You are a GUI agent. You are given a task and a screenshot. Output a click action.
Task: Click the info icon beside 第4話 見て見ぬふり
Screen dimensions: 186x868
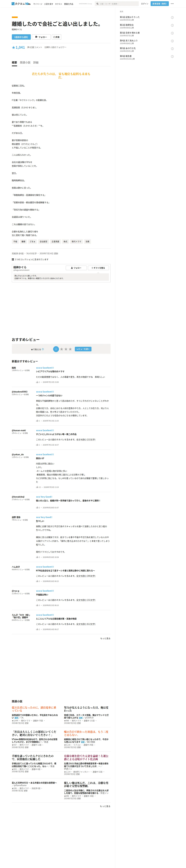pyautogui.click(x=172, y=41)
